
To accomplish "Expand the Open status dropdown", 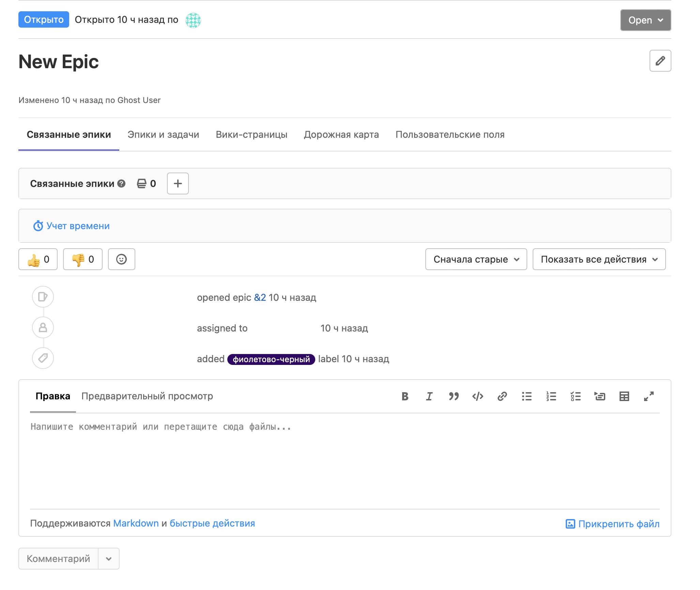I will tap(645, 20).
